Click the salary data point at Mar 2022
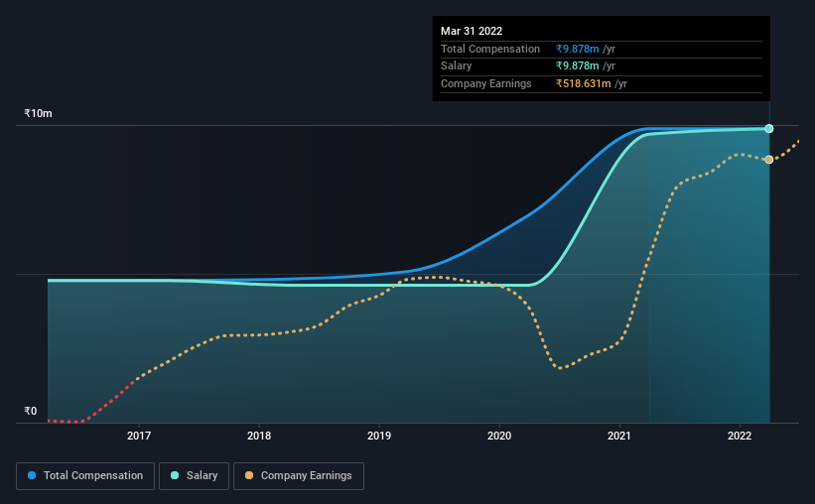The image size is (815, 504). pos(769,128)
